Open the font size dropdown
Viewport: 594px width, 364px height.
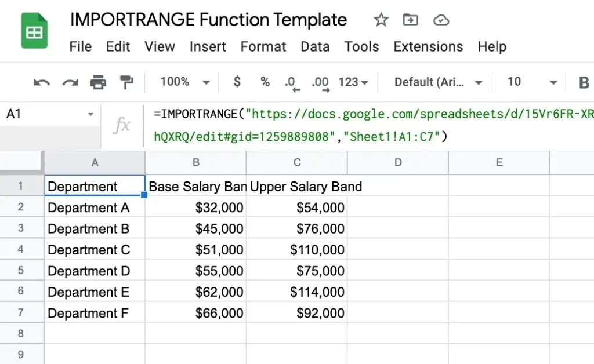click(x=528, y=82)
